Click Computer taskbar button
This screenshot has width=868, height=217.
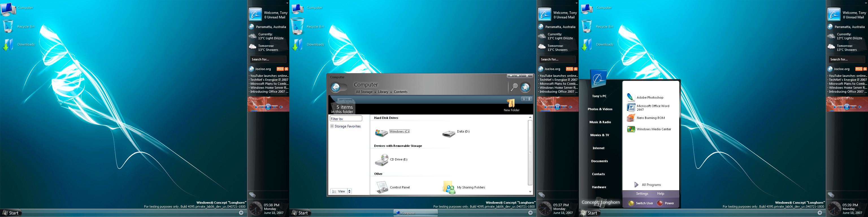pyautogui.click(x=415, y=213)
